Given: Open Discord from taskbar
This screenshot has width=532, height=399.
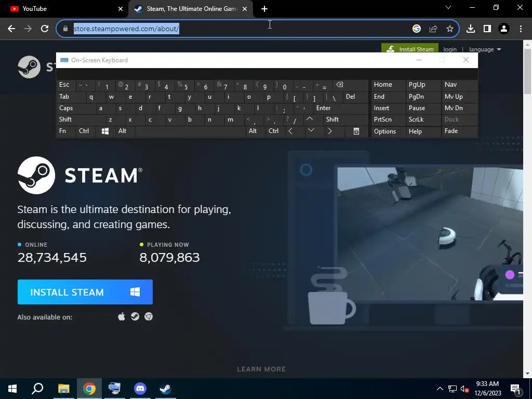Looking at the screenshot, I should [x=140, y=389].
